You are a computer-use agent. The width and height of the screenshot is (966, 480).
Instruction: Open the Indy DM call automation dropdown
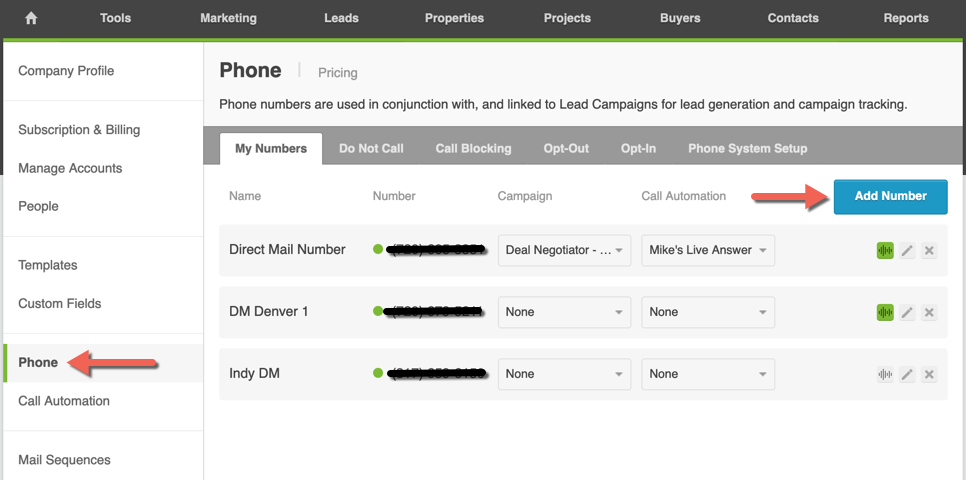coord(708,374)
